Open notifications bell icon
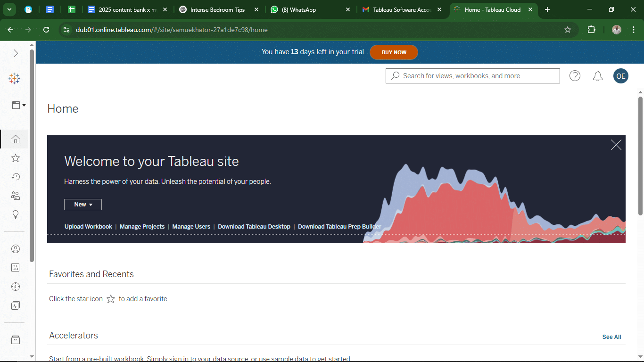 tap(598, 76)
